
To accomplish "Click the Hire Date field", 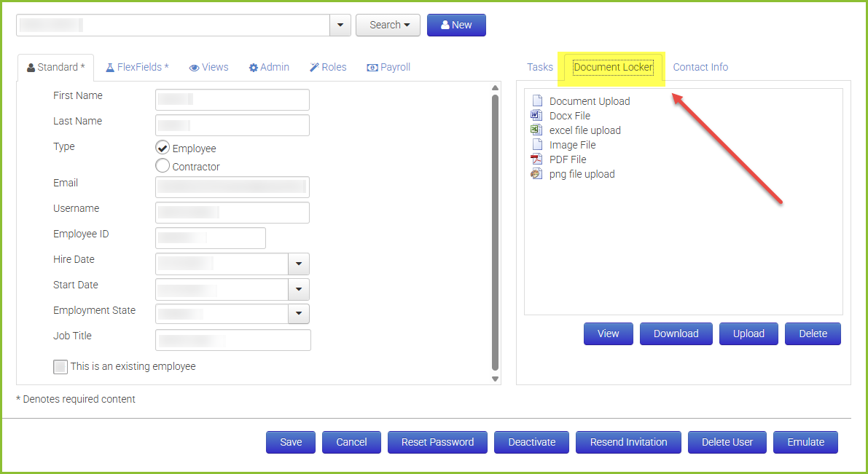I will (222, 264).
